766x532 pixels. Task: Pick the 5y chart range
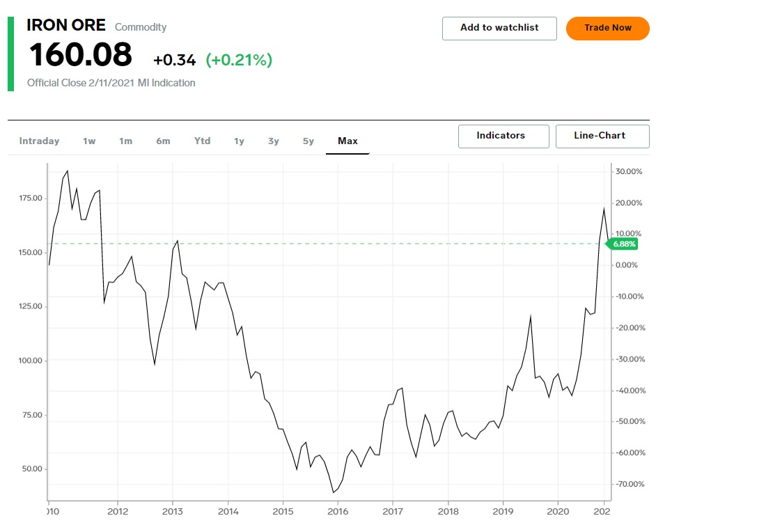click(308, 141)
